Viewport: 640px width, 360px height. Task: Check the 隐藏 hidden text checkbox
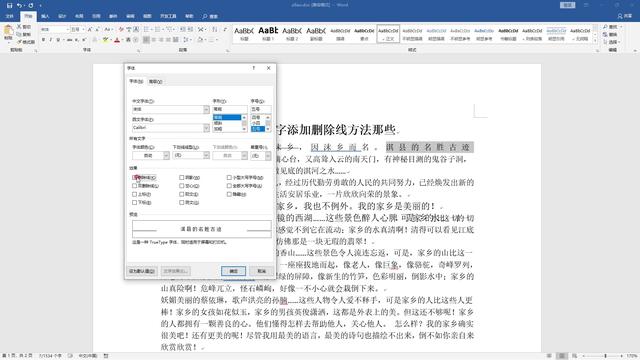point(229,194)
